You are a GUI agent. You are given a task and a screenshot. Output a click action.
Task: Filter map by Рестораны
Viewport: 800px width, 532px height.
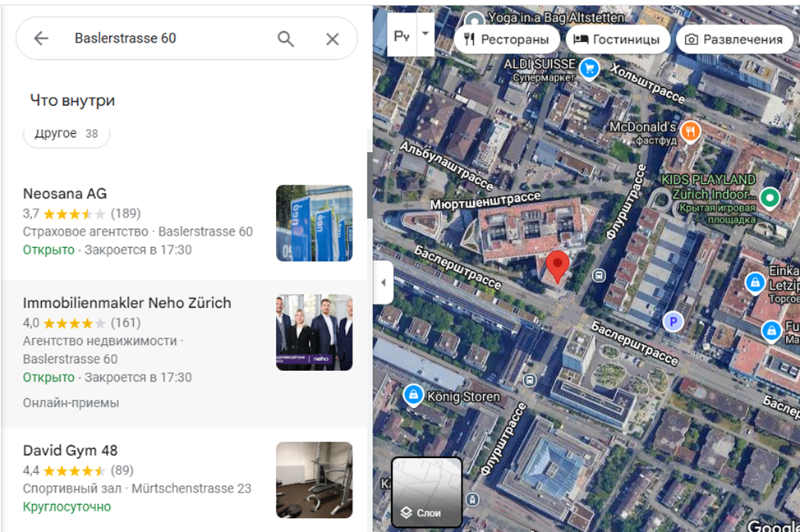[506, 39]
